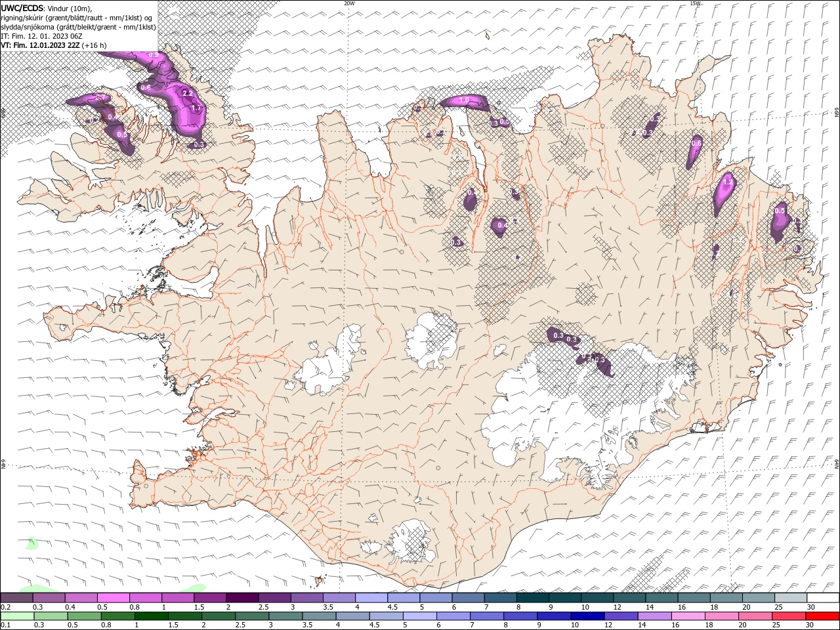840x630 pixels.
Task: Click the 2.2 snowfall value label
Action: tap(186, 93)
